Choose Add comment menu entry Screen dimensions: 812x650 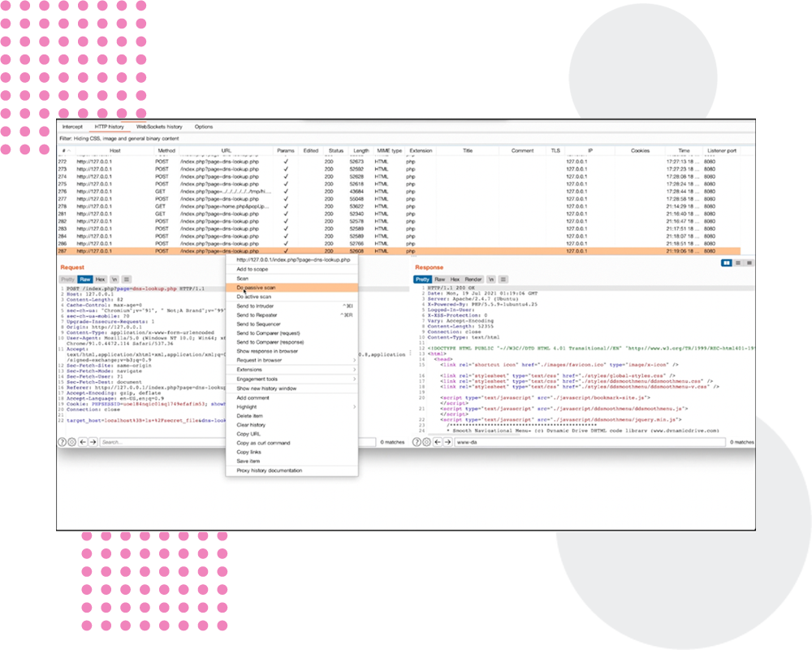[292, 398]
